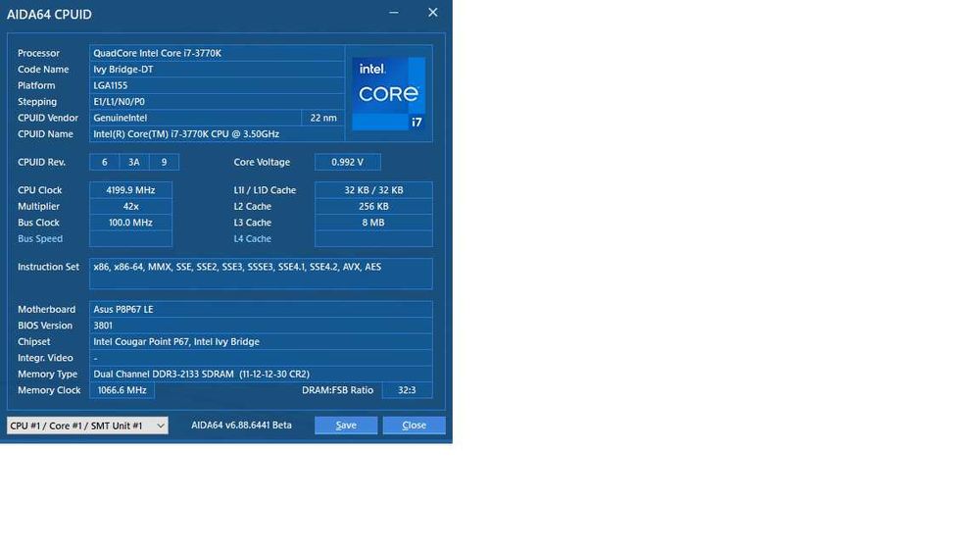Click the Core Voltage value 0.992 V

(x=348, y=162)
